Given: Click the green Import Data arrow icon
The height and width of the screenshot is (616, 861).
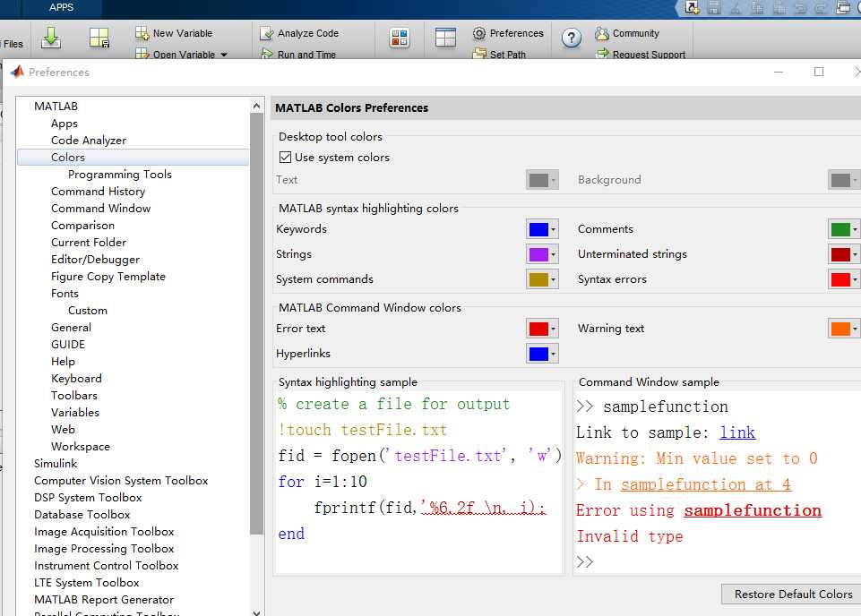Looking at the screenshot, I should click(51, 38).
